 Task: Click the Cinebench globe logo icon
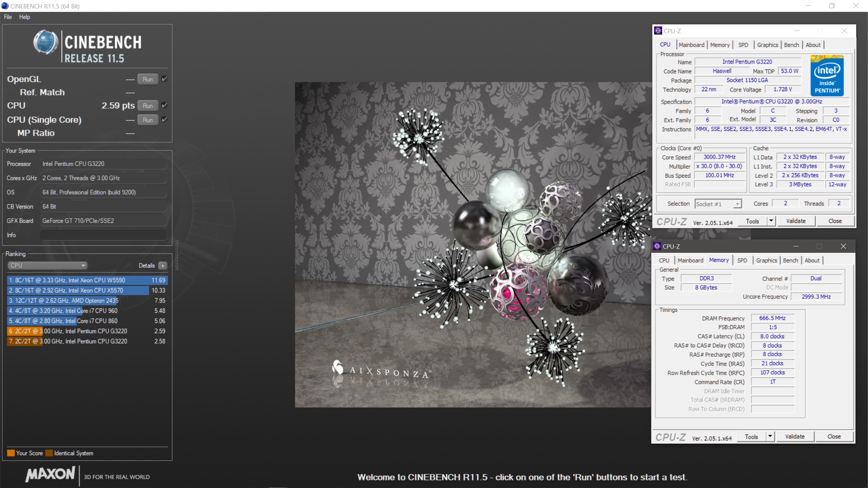click(46, 42)
